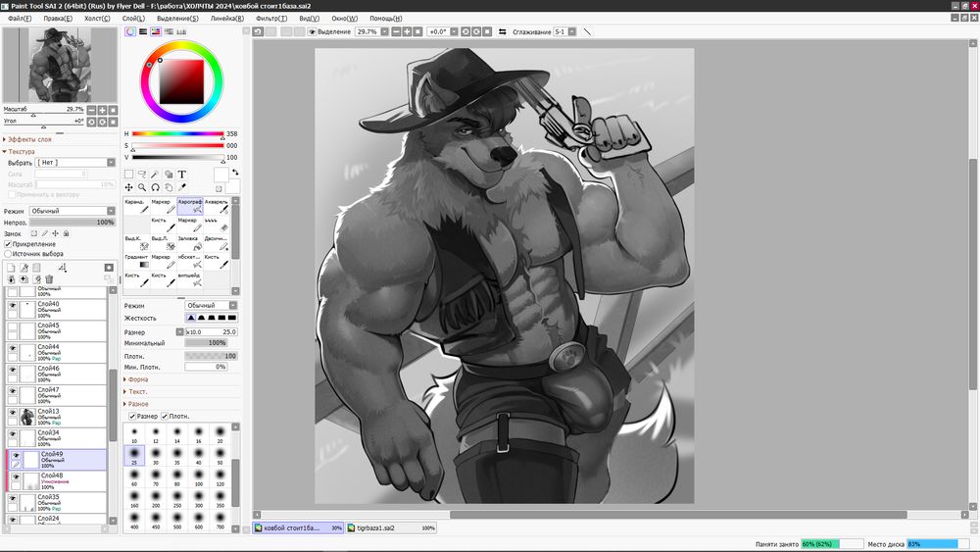Click the layer Непроз. opacity bar
This screenshot has height=552, width=980.
pos(73,222)
